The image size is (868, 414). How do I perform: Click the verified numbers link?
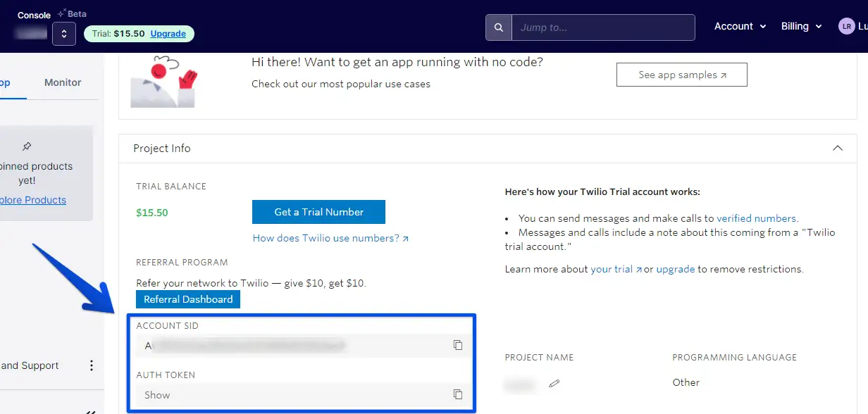[x=757, y=218]
